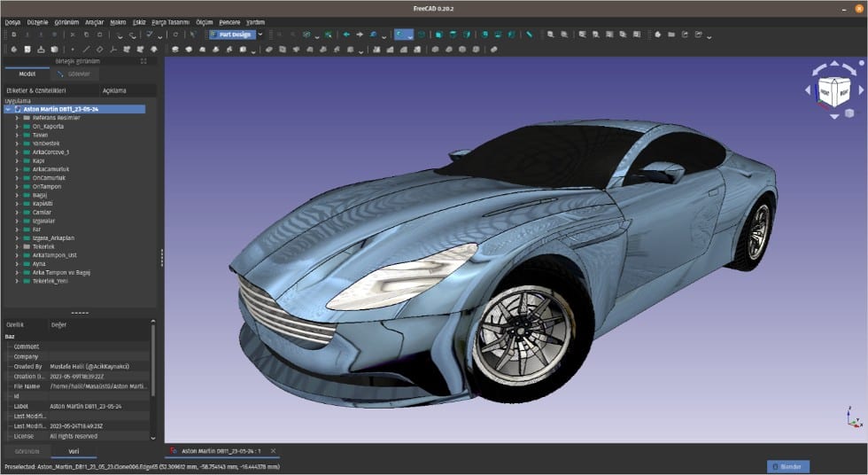Select the Pad tool in the toolbar
This screenshot has width=868, height=475.
[x=175, y=50]
